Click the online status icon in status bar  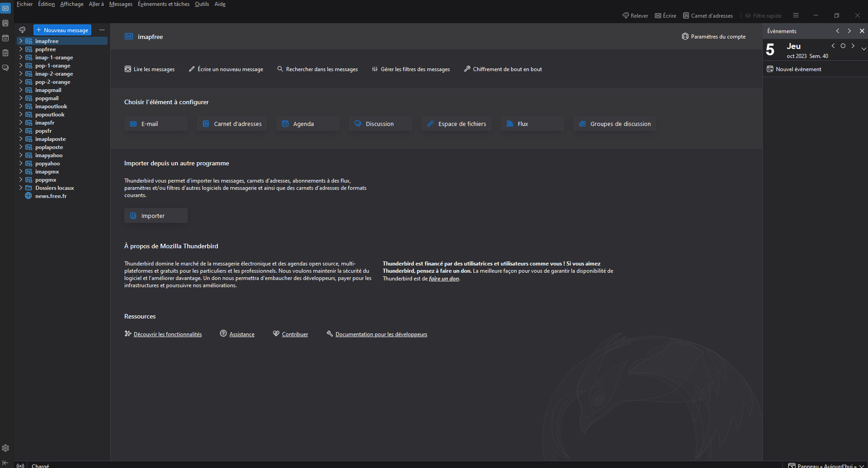tap(20, 465)
